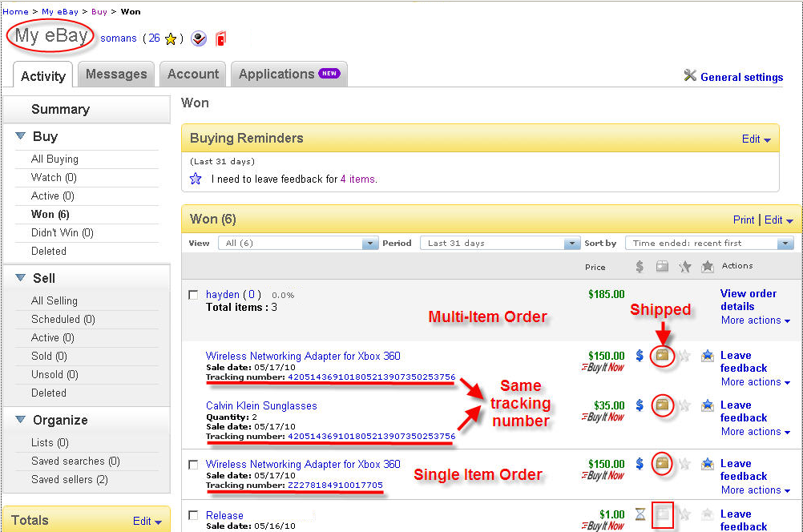The height and width of the screenshot is (532, 803).
Task: Collapse the Buy section triangle
Action: point(20,135)
